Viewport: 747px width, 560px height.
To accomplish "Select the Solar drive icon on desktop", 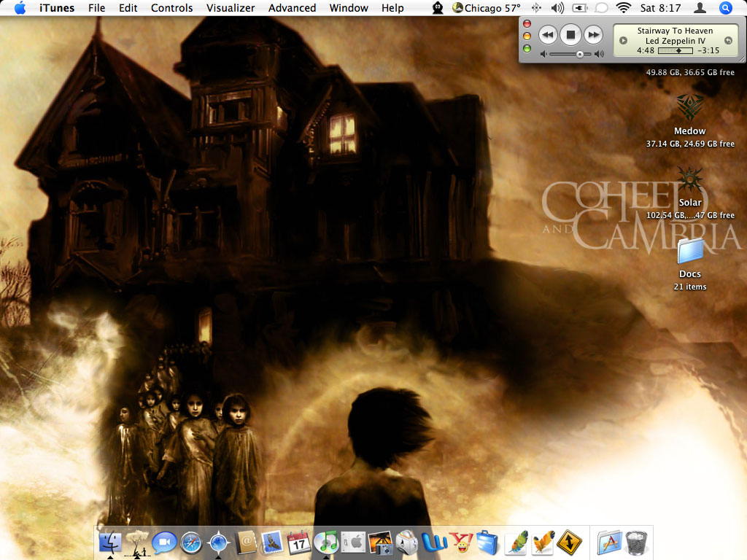I will click(x=689, y=179).
